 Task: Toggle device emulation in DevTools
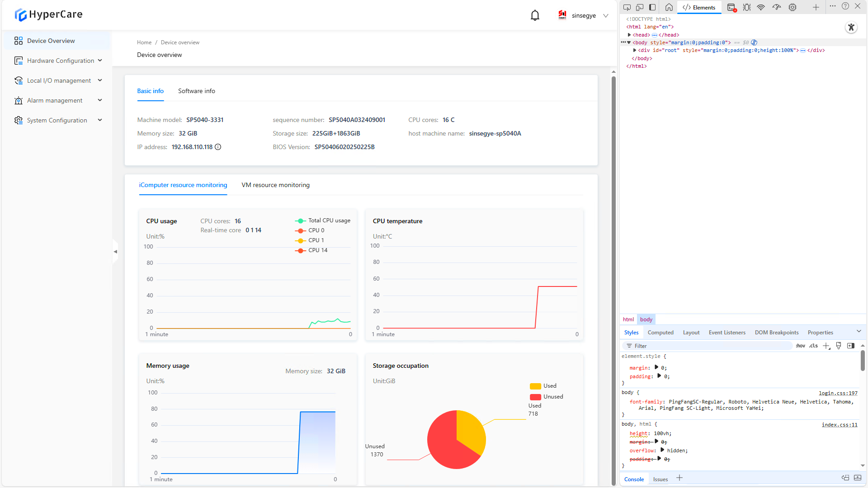coord(639,7)
